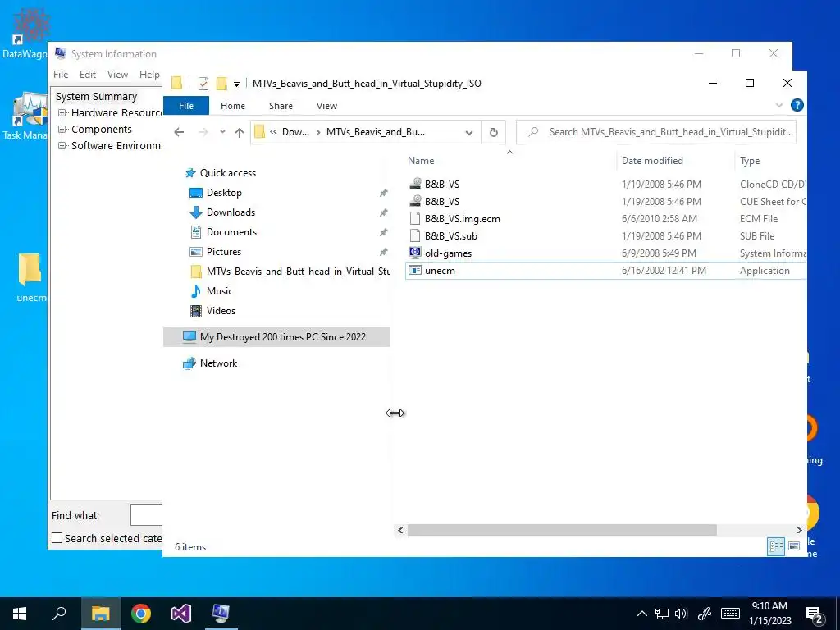Launch Google Chrome from taskbar
This screenshot has width=840, height=630.
point(141,614)
